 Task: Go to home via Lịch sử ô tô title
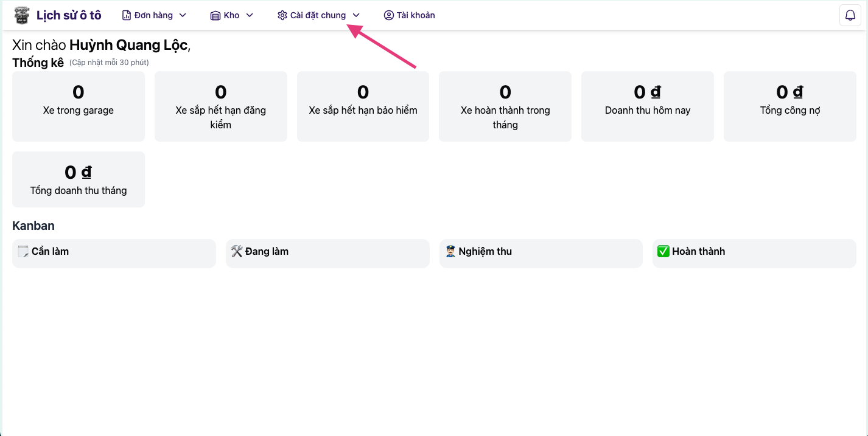point(69,15)
